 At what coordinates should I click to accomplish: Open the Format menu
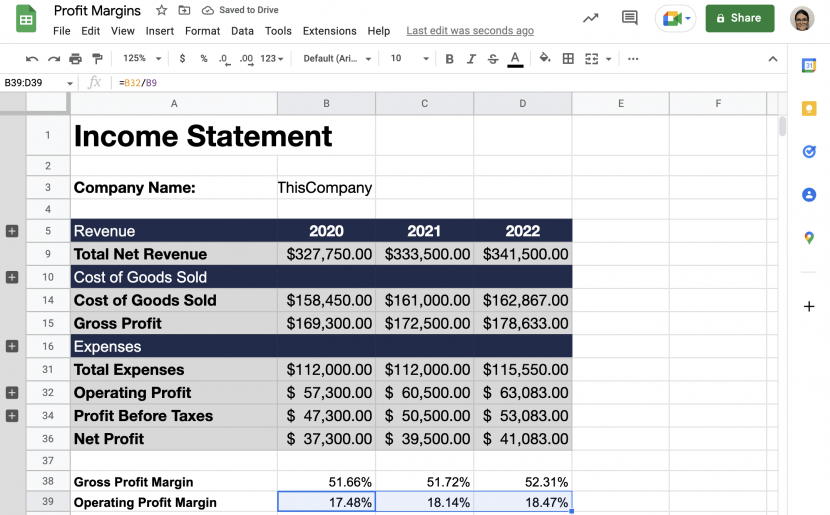pos(202,31)
